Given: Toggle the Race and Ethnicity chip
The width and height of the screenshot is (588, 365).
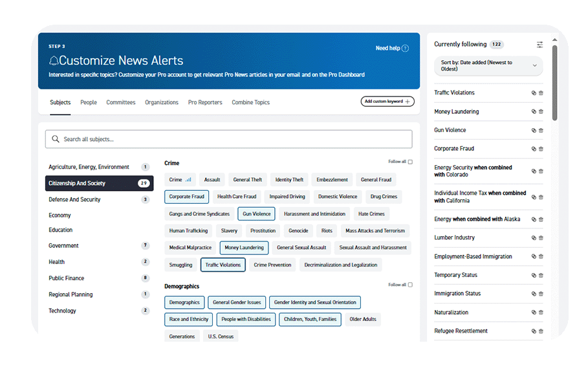Looking at the screenshot, I should pos(189,319).
